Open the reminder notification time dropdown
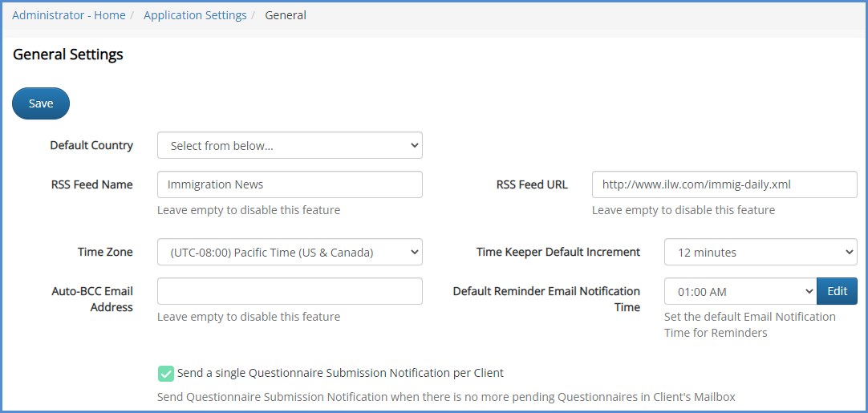 (x=740, y=291)
